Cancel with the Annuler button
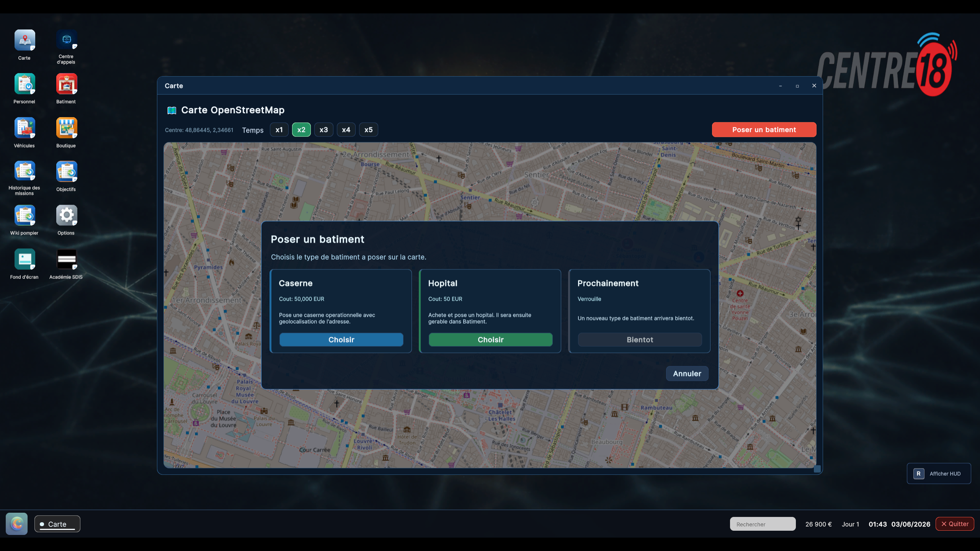This screenshot has height=551, width=980. pos(687,374)
